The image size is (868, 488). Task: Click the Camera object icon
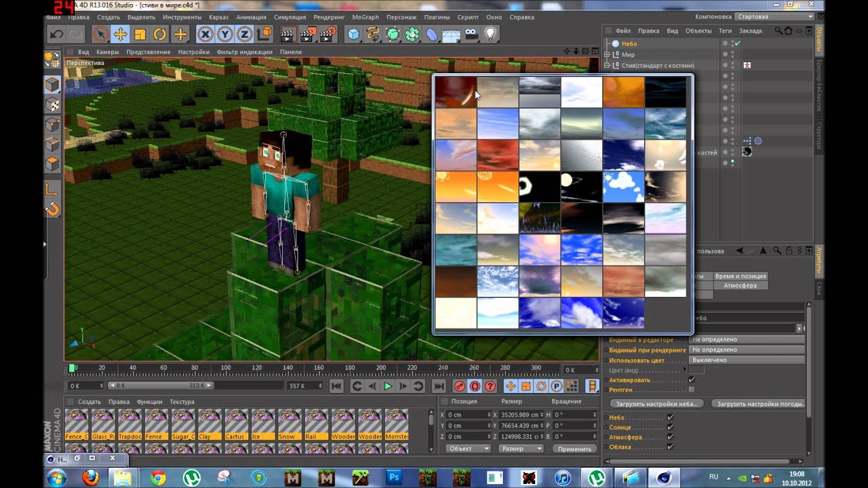pos(471,34)
